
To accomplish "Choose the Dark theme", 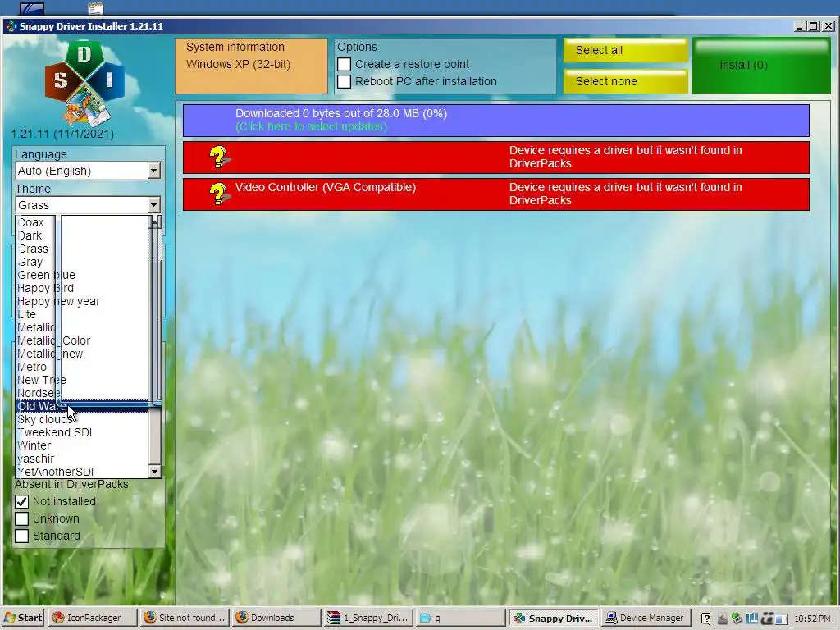I will point(83,235).
